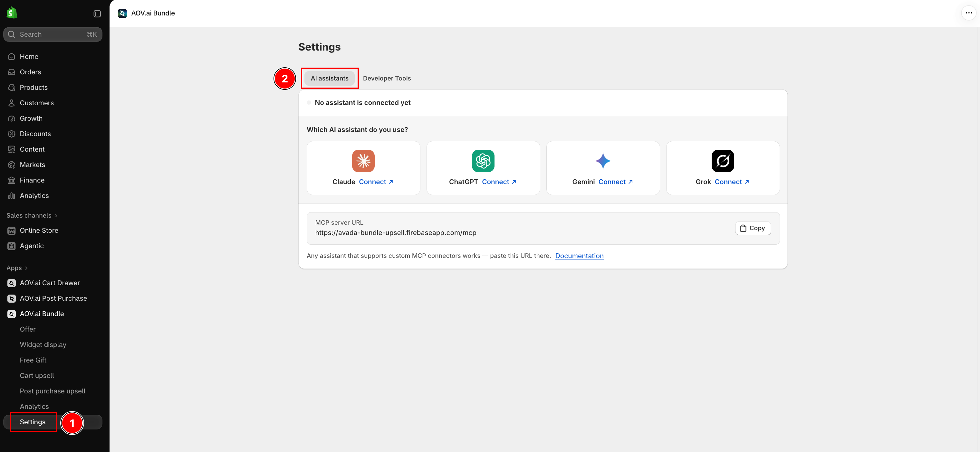Select the MCP server URL text
This screenshot has width=980, height=452.
pos(395,233)
